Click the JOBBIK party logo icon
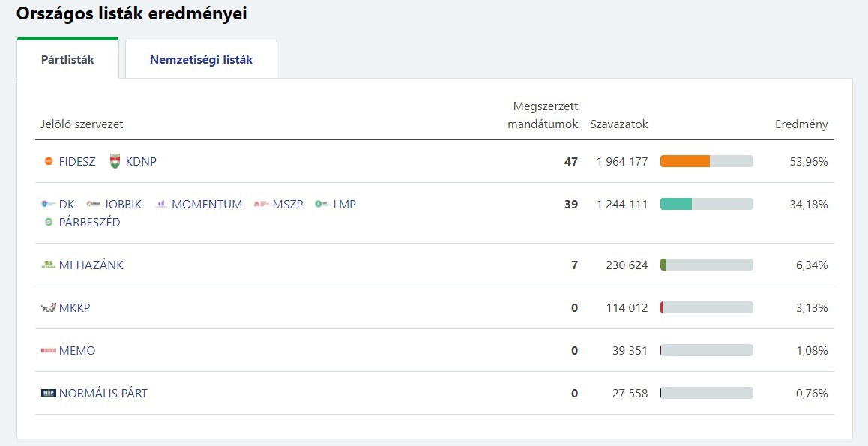This screenshot has width=868, height=446. [x=94, y=204]
